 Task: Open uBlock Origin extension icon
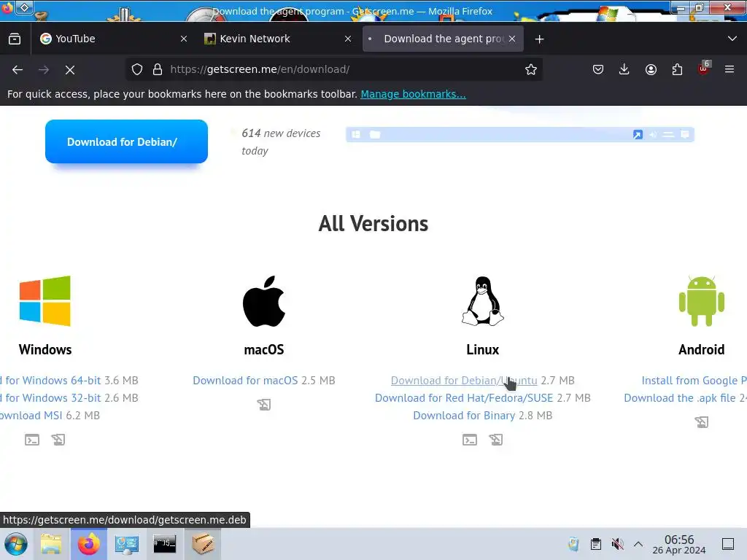click(704, 69)
